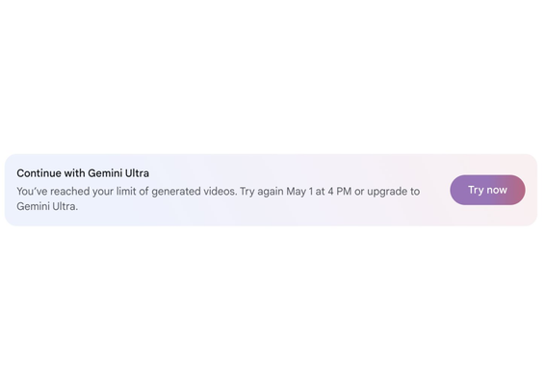545x392 pixels.
Task: Click the words Try again in the message
Action: tap(261, 192)
